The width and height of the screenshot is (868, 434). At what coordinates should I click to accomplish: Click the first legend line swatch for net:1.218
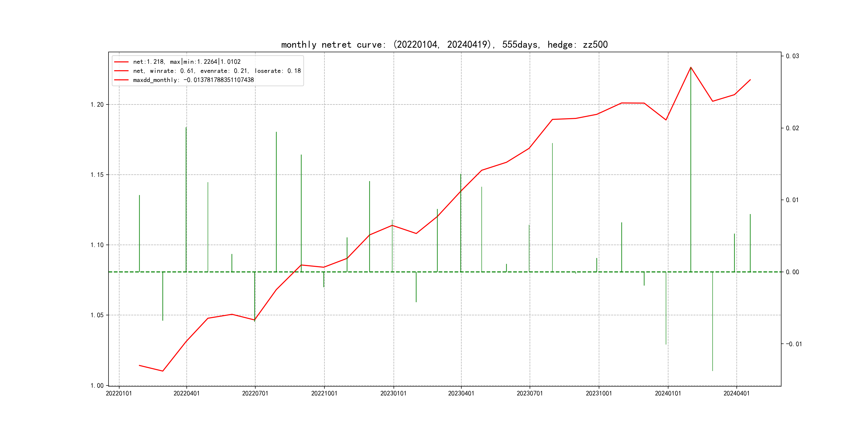121,62
